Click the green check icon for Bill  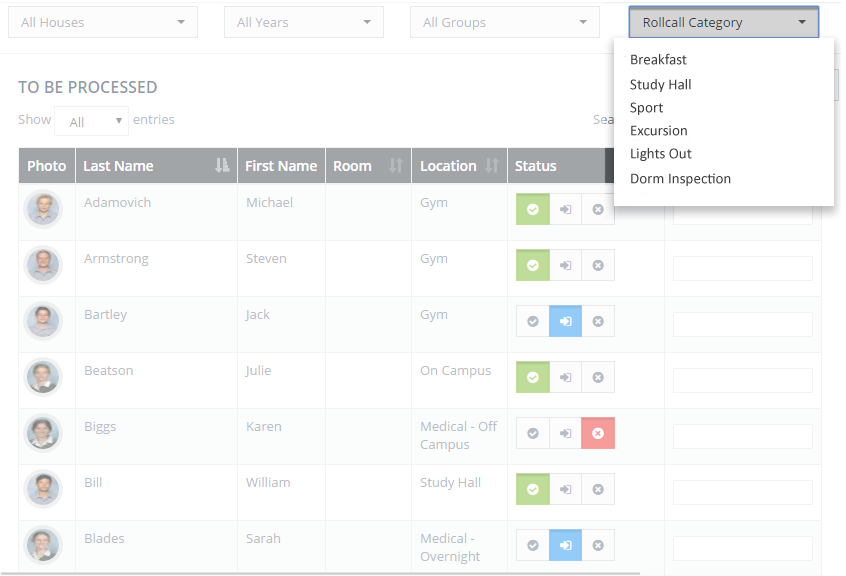tap(533, 489)
